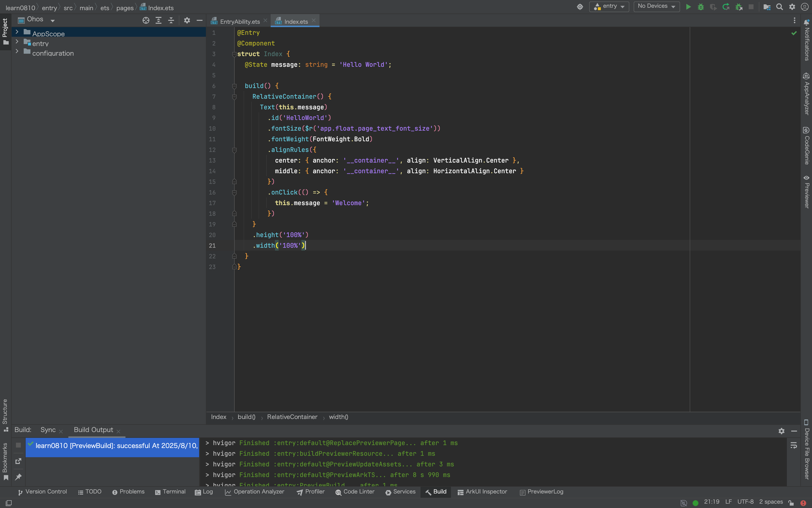Click the 2 spaces indent setting
Image resolution: width=812 pixels, height=508 pixels.
(x=771, y=502)
